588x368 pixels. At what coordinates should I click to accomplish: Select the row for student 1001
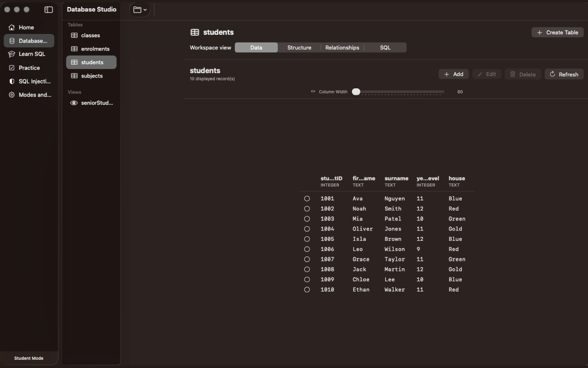click(307, 199)
